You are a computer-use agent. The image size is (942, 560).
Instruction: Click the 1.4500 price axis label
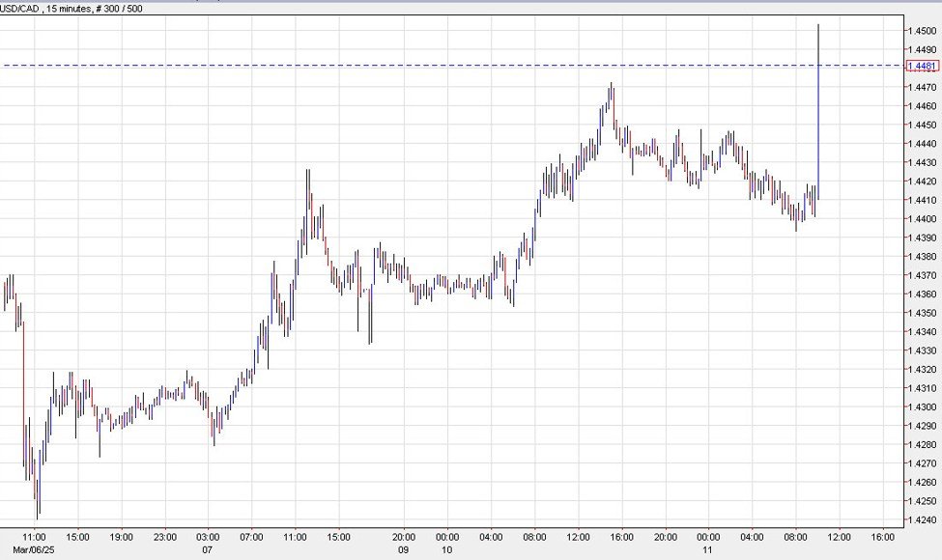coord(920,32)
